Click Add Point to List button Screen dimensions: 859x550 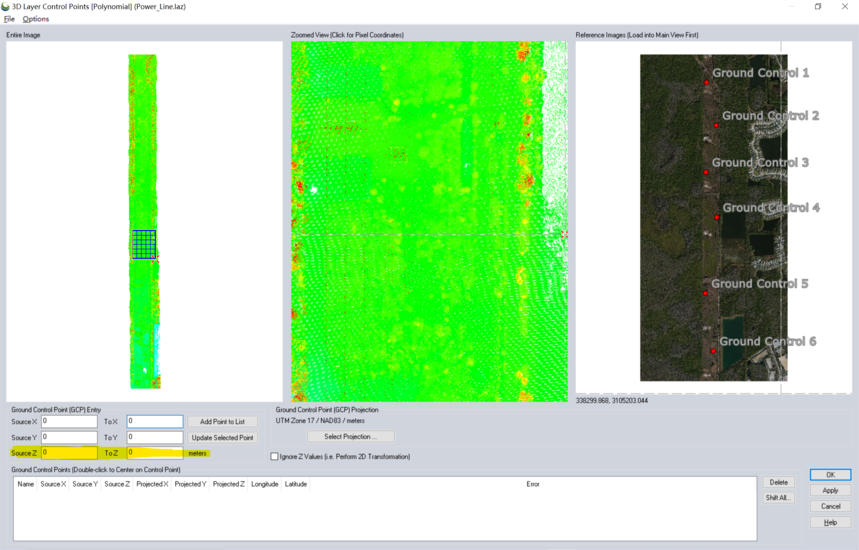[222, 421]
